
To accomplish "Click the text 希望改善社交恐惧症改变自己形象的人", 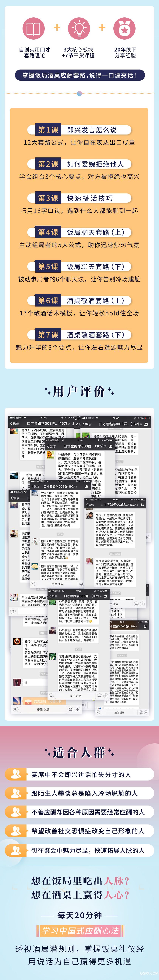I will 88,831.
